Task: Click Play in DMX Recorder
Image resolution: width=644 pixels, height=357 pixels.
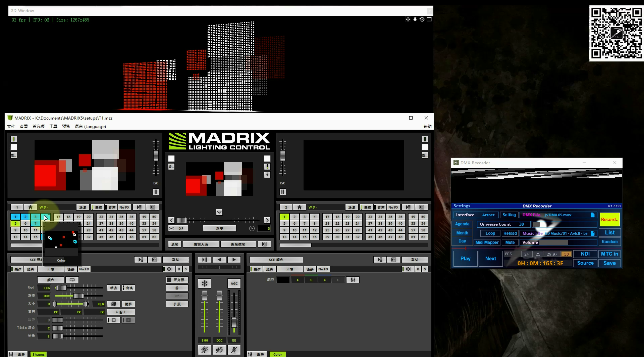Action: tap(465, 259)
